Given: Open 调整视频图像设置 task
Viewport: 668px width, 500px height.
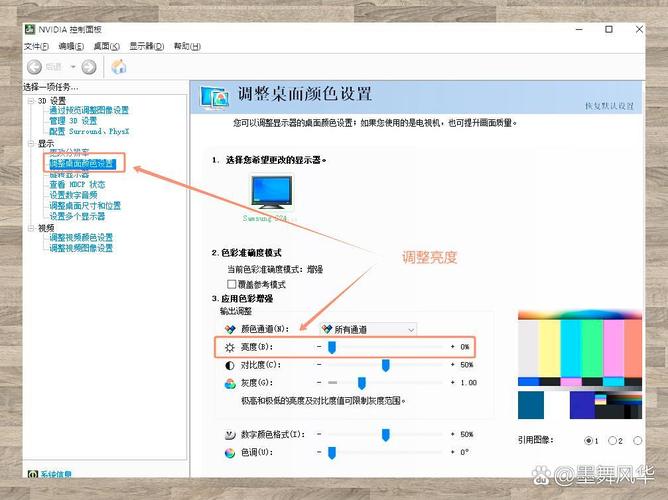Looking at the screenshot, I should tap(81, 248).
